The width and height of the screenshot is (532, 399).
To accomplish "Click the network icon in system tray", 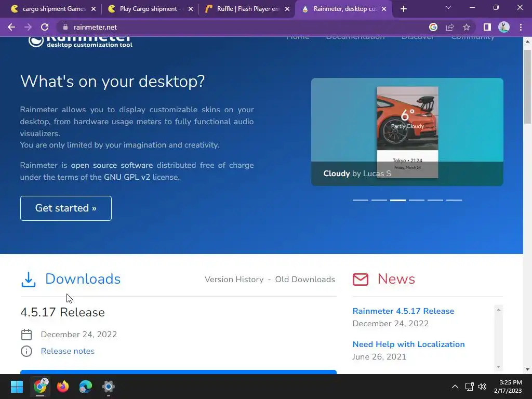I will point(470,387).
